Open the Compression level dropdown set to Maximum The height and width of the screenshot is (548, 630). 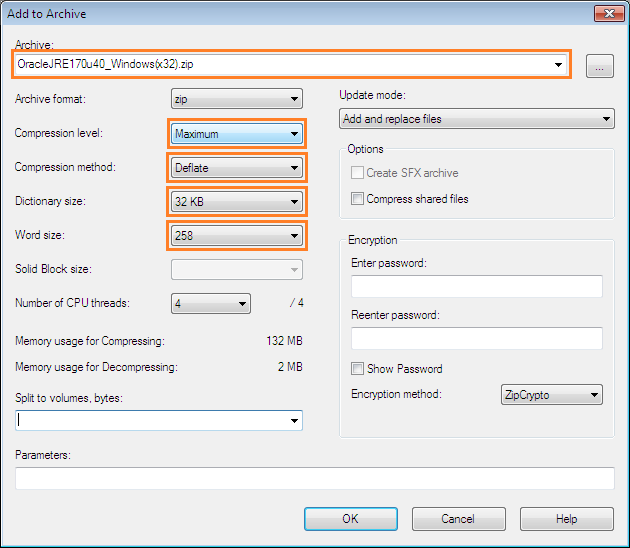237,133
